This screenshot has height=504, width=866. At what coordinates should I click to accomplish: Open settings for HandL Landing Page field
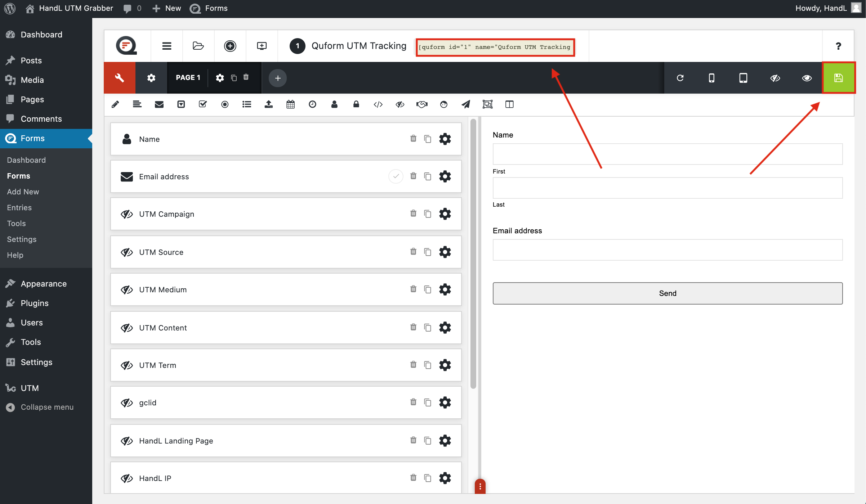445,441
